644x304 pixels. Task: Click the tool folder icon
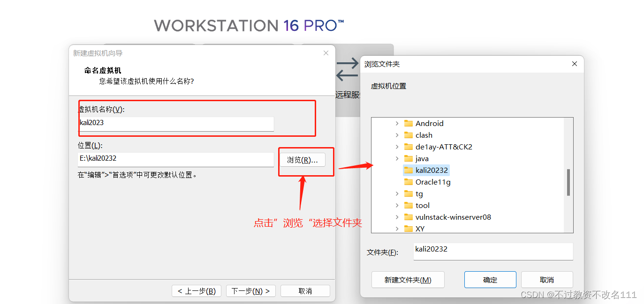408,205
